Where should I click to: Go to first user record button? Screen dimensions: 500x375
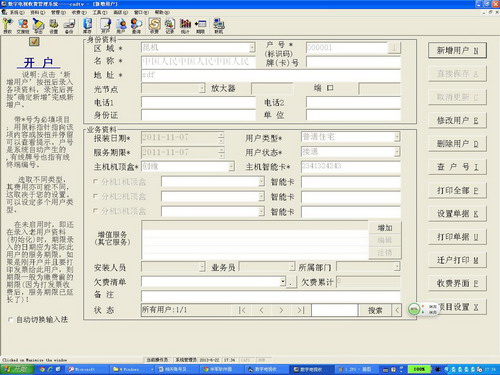242,310
